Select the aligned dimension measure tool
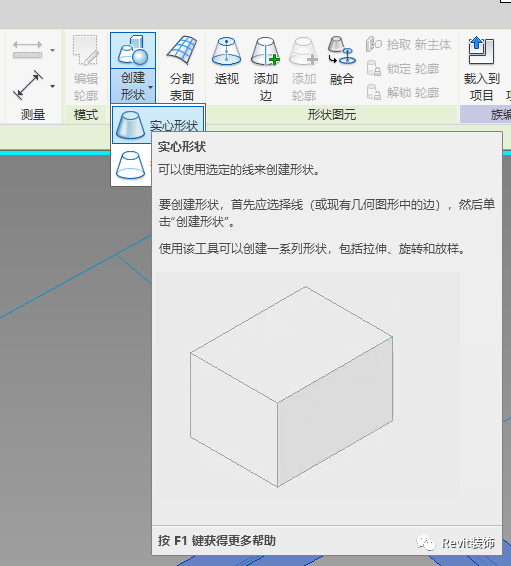 [x=27, y=50]
